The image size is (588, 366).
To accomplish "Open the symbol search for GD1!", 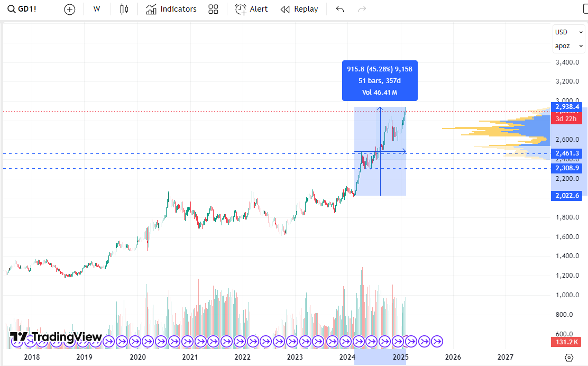I will coord(24,9).
